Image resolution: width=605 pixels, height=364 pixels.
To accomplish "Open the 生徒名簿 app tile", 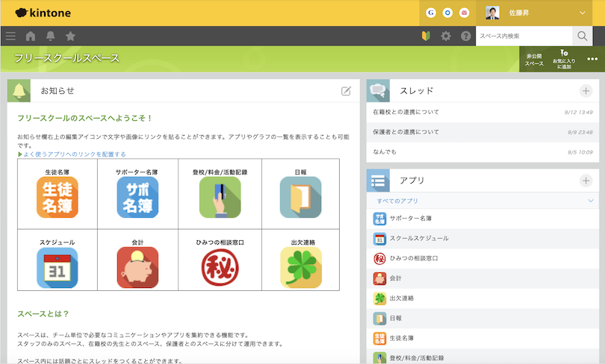I will 58,197.
